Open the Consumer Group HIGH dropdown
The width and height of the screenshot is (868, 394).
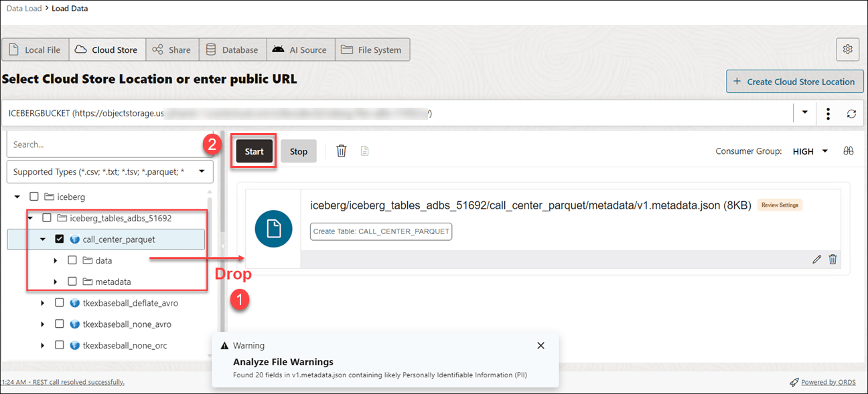click(810, 151)
